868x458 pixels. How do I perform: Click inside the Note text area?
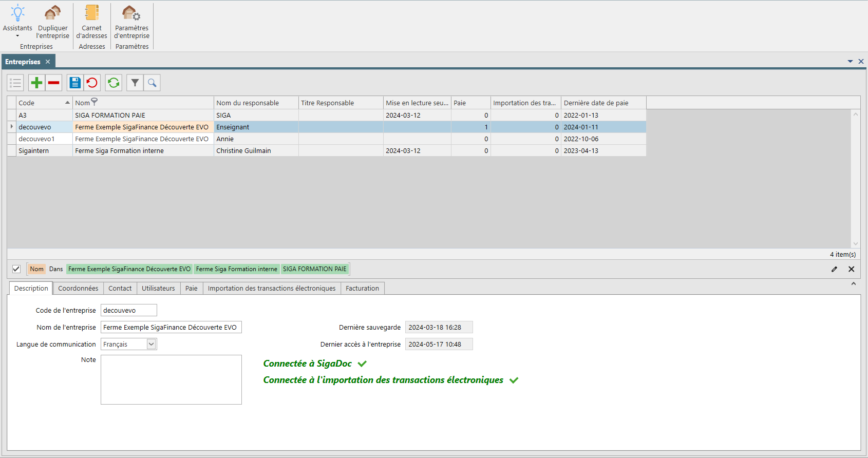pyautogui.click(x=171, y=379)
